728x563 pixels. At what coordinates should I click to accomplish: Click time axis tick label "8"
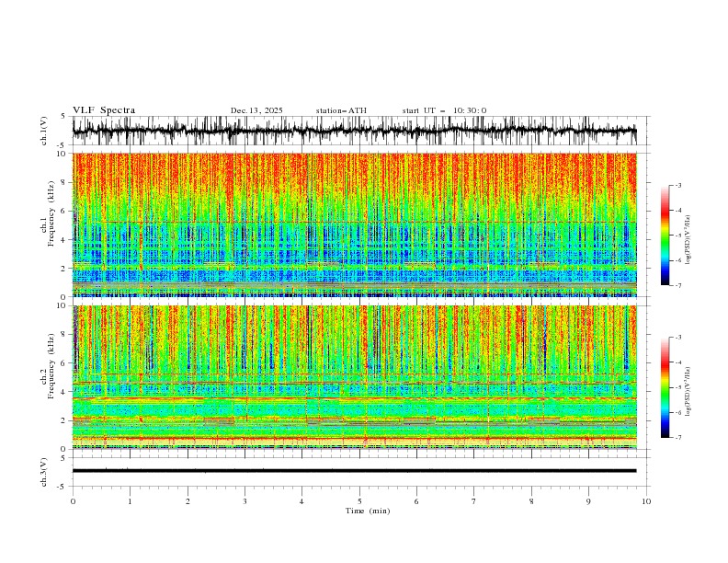point(531,501)
